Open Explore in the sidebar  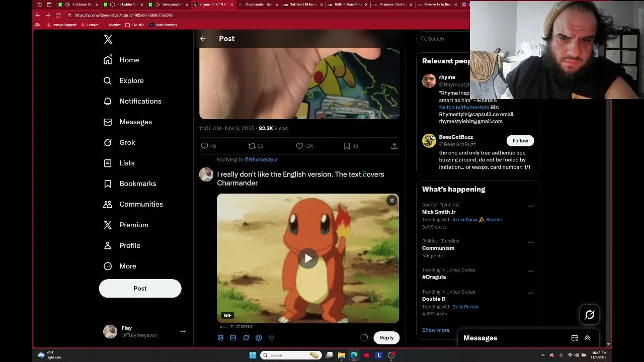tap(124, 80)
